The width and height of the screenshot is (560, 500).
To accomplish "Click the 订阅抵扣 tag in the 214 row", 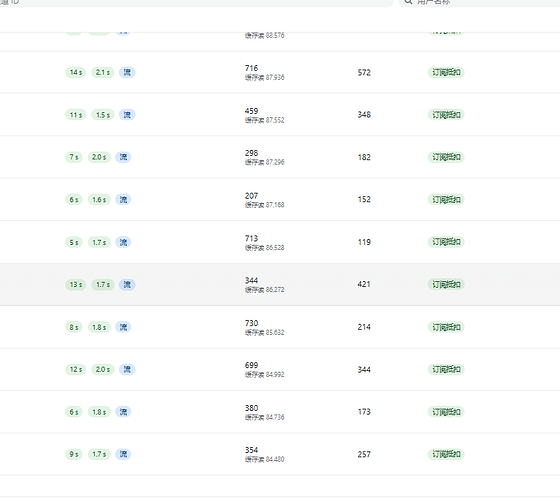I will pos(446,327).
